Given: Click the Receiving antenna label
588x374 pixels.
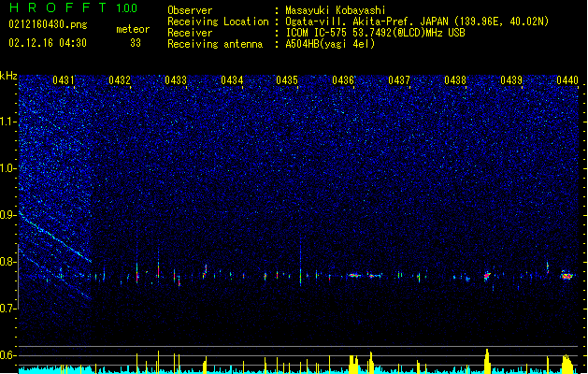Looking at the screenshot, I should (x=215, y=44).
